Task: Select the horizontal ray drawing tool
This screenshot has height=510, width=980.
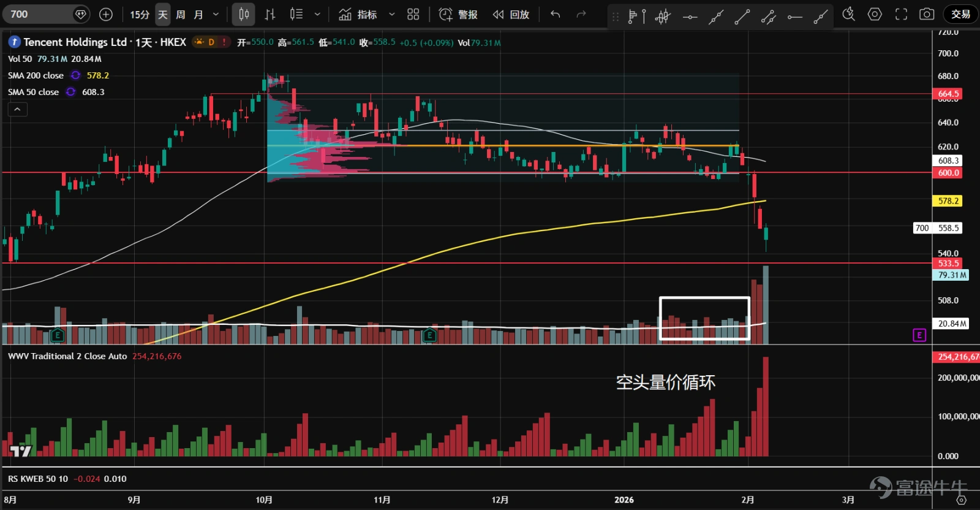Action: pos(795,17)
